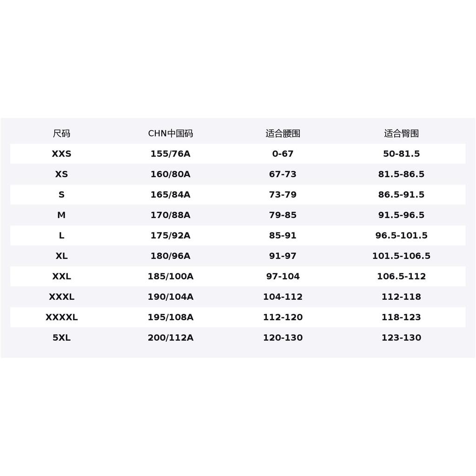This screenshot has height=476, width=476.
Task: Click the 190/104A cell
Action: 170,297
